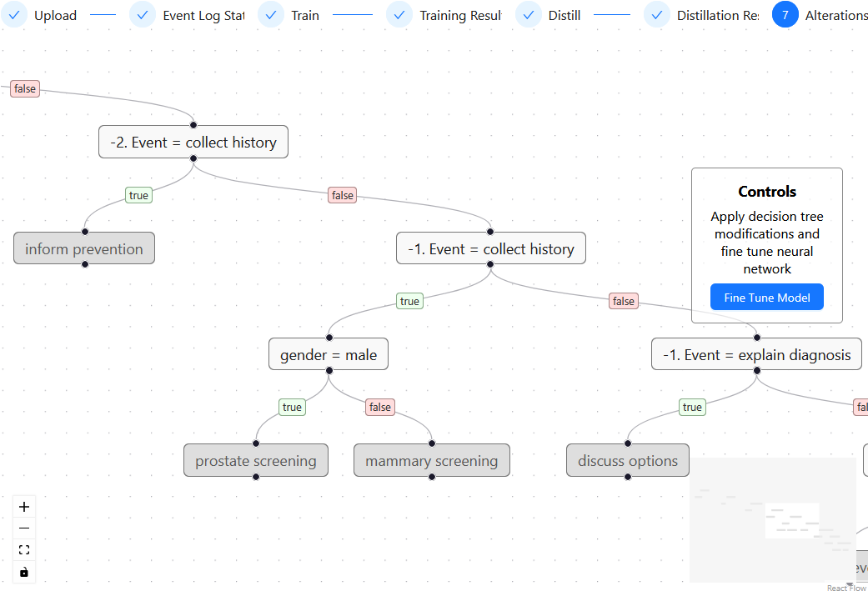Click the Upload step checkmark icon
868x596 pixels.
pyautogui.click(x=14, y=14)
